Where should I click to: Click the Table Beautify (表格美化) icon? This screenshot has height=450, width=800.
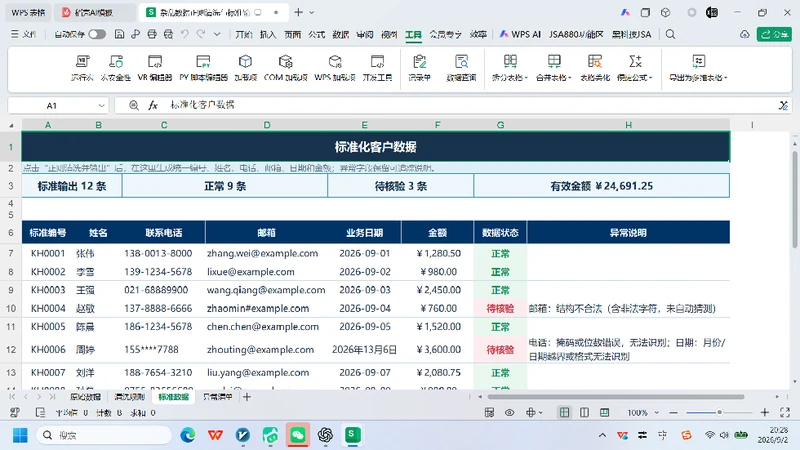594,62
